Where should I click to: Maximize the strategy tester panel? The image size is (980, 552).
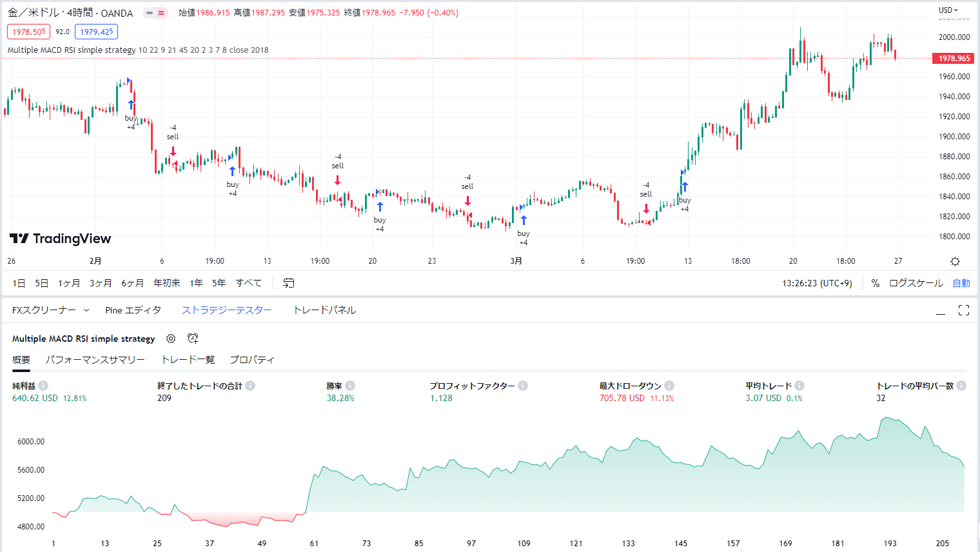pos(964,310)
